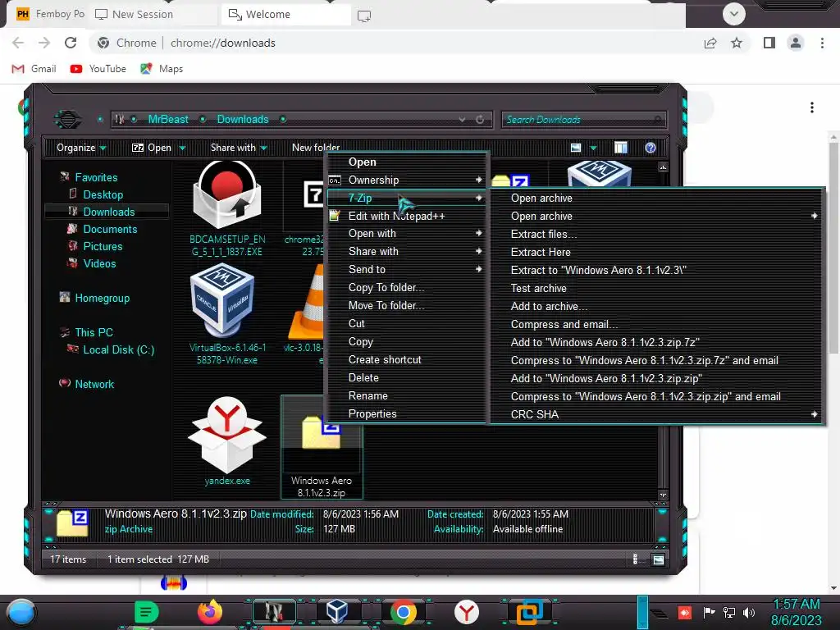Open Homegroup in navigation pane
The image size is (840, 630).
(x=102, y=298)
